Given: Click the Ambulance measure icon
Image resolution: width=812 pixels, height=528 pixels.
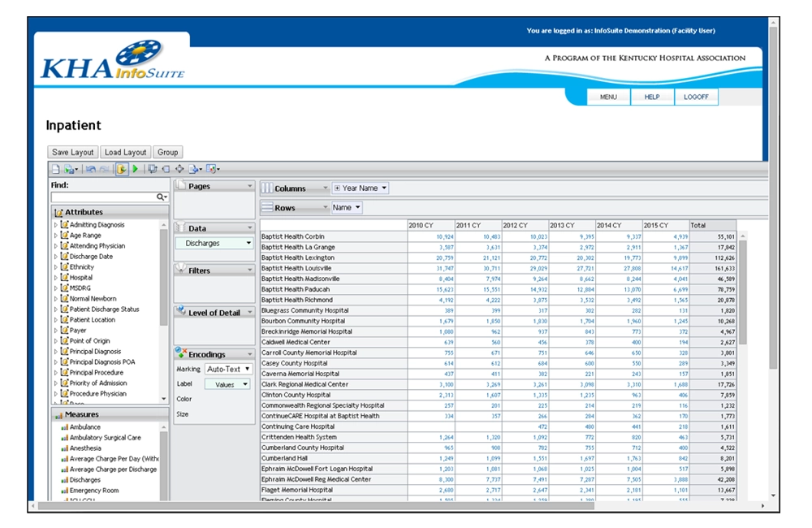Looking at the screenshot, I should [x=63, y=427].
